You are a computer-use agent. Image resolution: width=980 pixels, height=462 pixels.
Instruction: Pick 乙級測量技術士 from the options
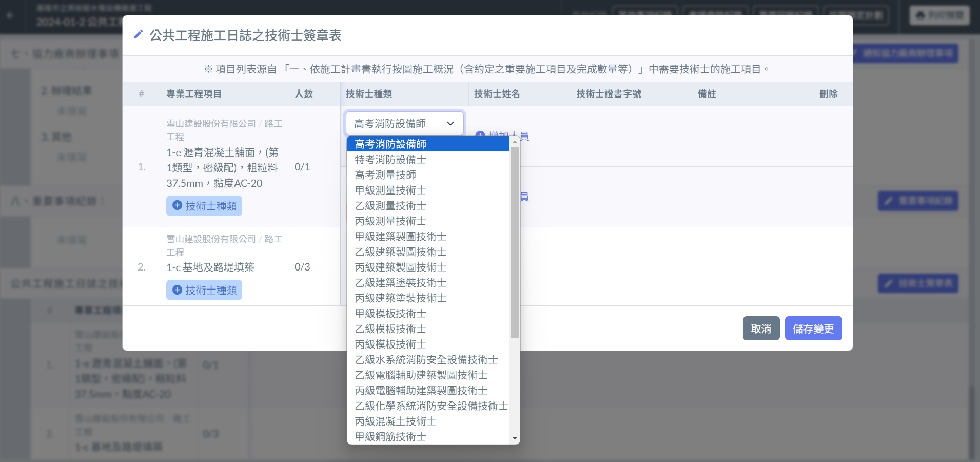(390, 206)
